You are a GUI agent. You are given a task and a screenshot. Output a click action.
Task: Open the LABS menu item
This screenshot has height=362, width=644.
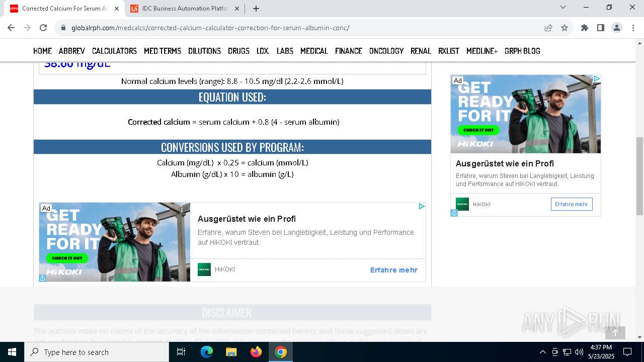tap(285, 51)
